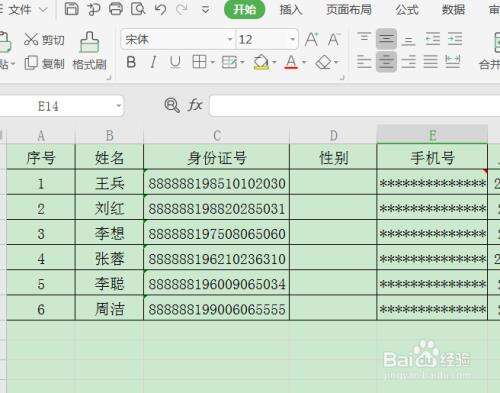Open the 公式 (Formulas) tab
This screenshot has width=500, height=393.
407,9
